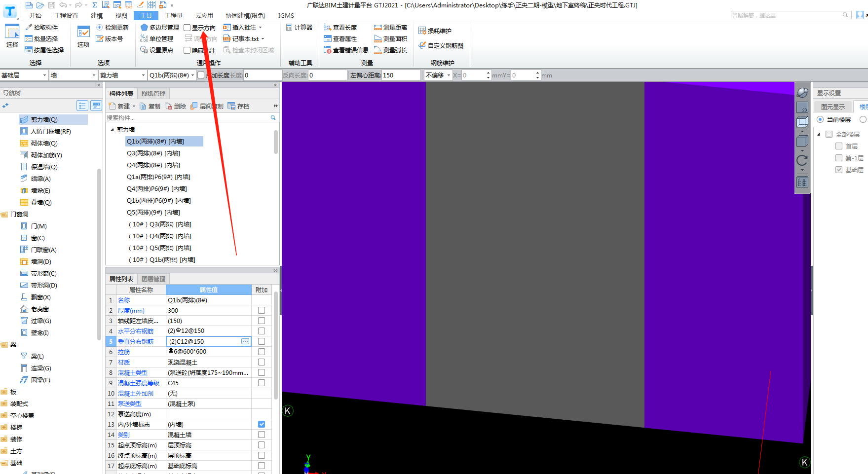Click the 拾取构件 pick component tool
The height and width of the screenshot is (474, 868).
click(41, 27)
